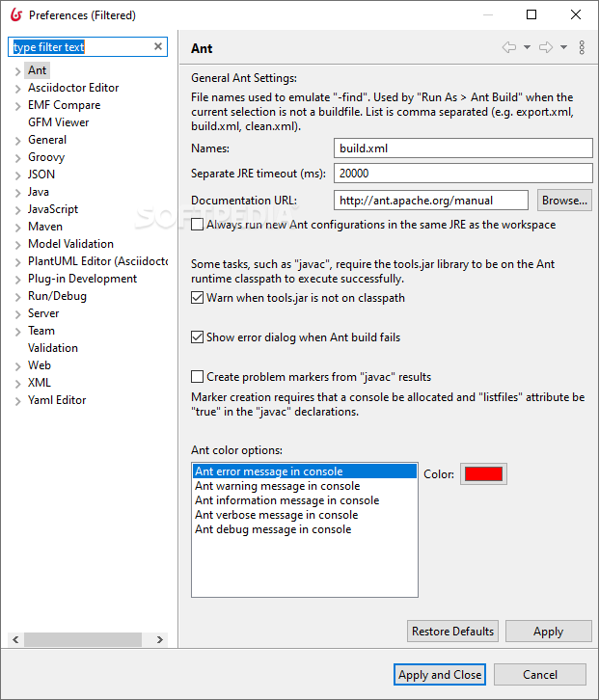
Task: Select JSON in the preferences tree
Action: (x=41, y=175)
